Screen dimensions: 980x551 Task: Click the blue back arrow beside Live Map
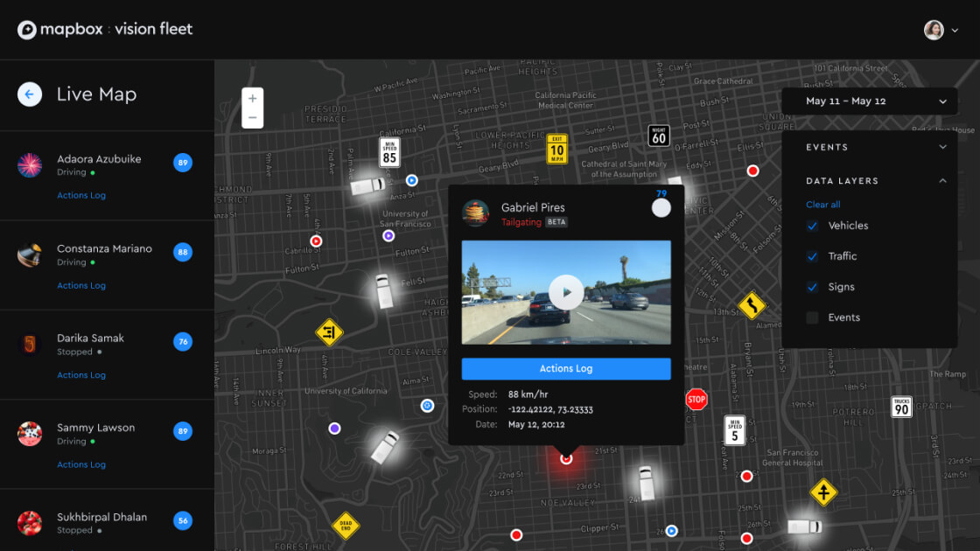click(x=29, y=94)
